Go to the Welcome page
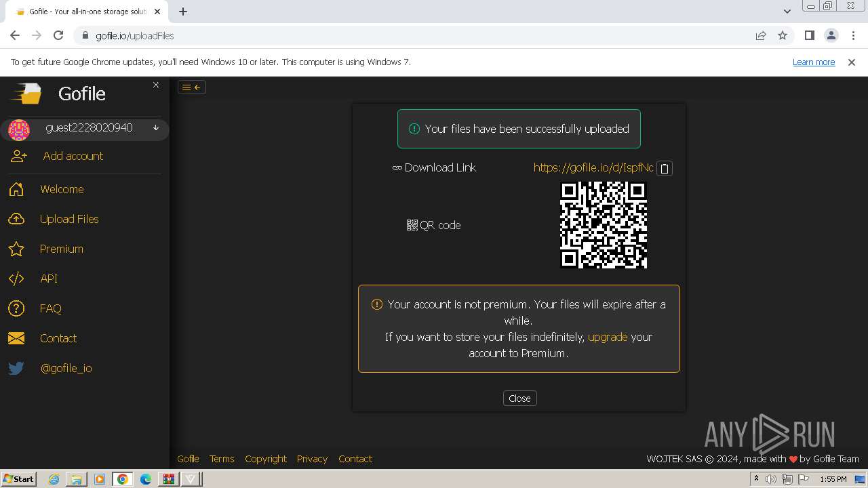Screen dimensions: 868x488 [x=62, y=189]
